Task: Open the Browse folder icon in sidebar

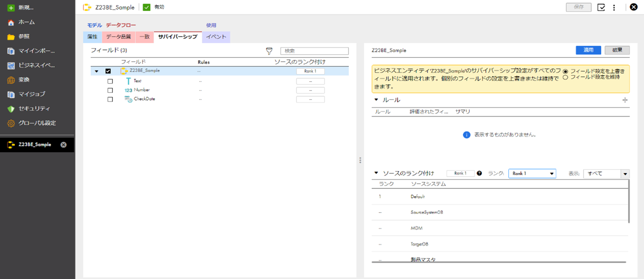Action: click(x=11, y=37)
